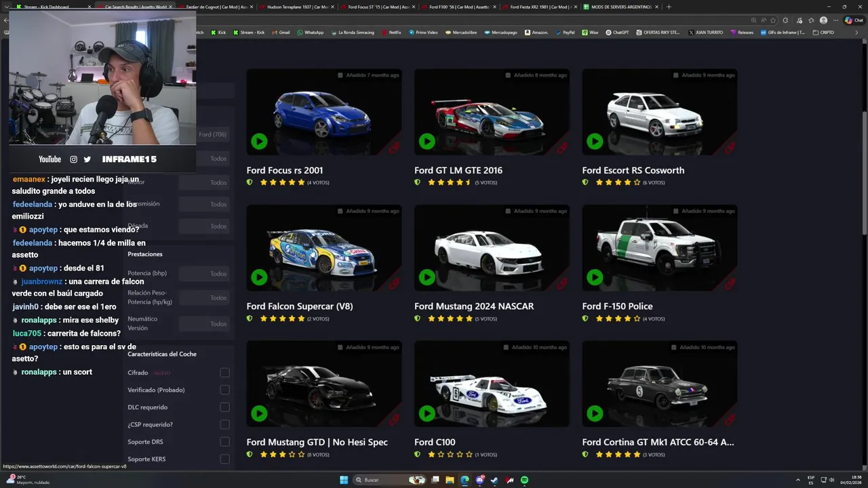Open the Ford Mustang 2024 NASCAR page

(474, 306)
